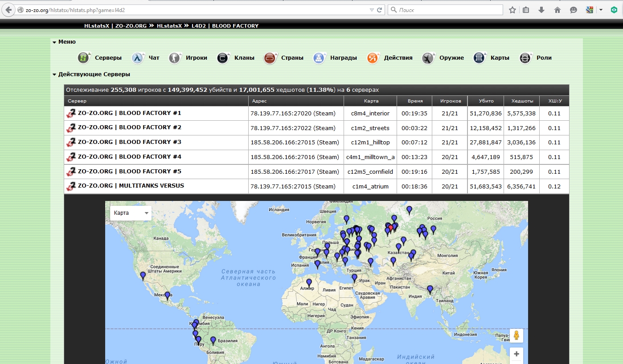Click the red map marker in Russia
623x364 pixels.
[x=391, y=228]
